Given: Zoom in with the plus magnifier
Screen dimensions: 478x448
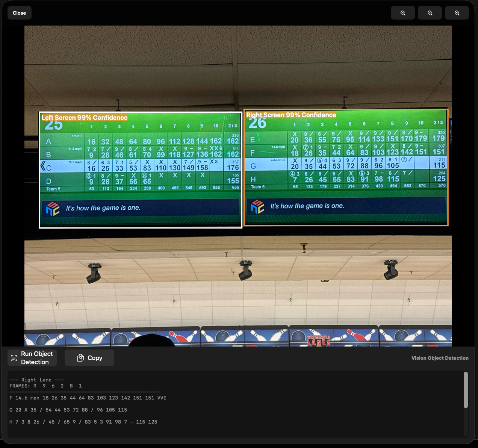Looking at the screenshot, I should point(457,13).
